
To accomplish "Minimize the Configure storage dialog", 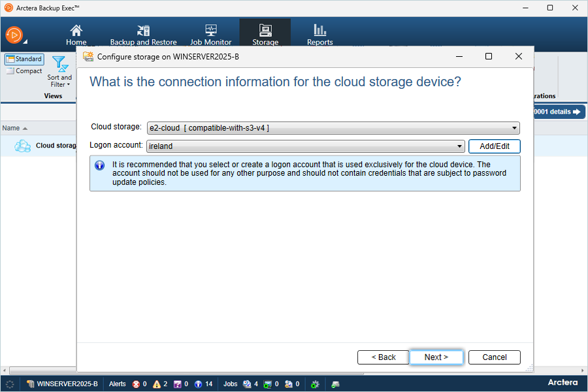I will [459, 56].
